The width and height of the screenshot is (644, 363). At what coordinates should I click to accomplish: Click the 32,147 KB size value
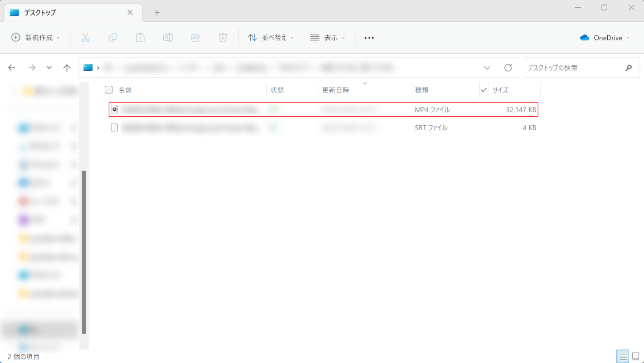pyautogui.click(x=521, y=109)
